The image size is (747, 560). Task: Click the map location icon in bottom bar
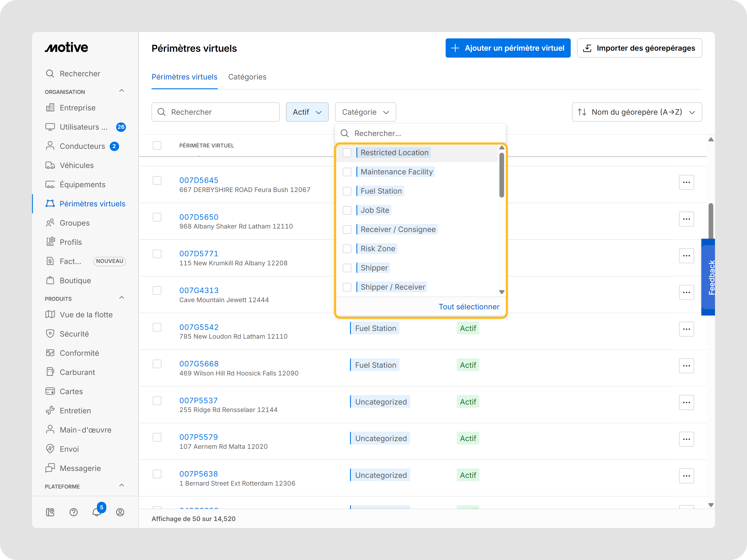click(50, 512)
